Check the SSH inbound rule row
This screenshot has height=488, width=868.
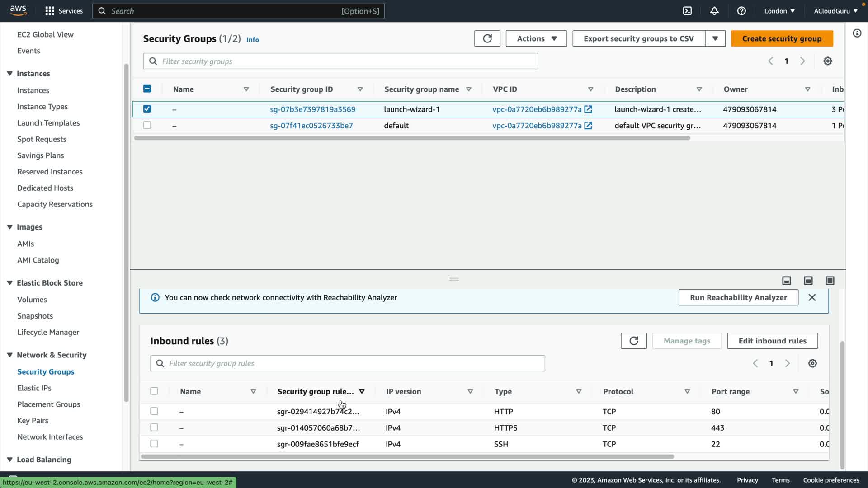pos(154,444)
